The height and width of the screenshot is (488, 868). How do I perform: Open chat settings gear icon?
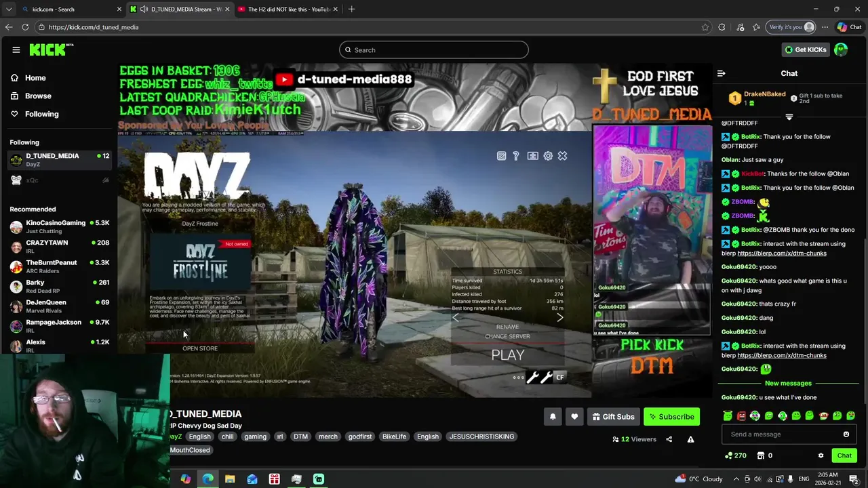coord(821,455)
